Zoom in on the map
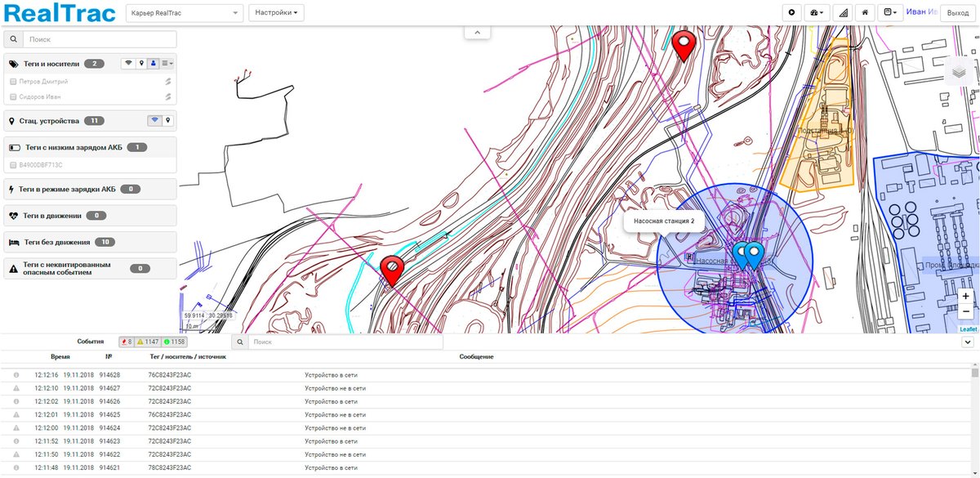This screenshot has width=980, height=478. (966, 296)
